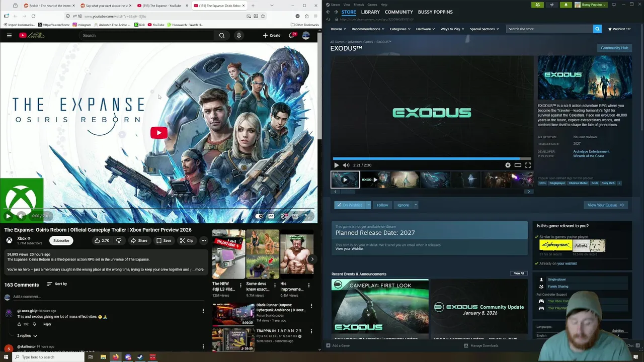The height and width of the screenshot is (362, 644).
Task: Expand 2 replies under Lucas comment
Action: [27, 335]
